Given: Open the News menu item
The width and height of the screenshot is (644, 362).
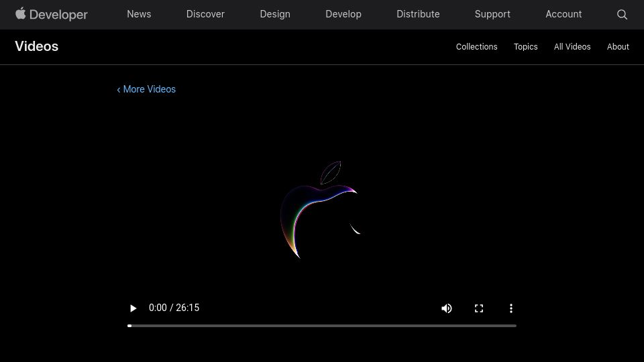Looking at the screenshot, I should coord(139,14).
